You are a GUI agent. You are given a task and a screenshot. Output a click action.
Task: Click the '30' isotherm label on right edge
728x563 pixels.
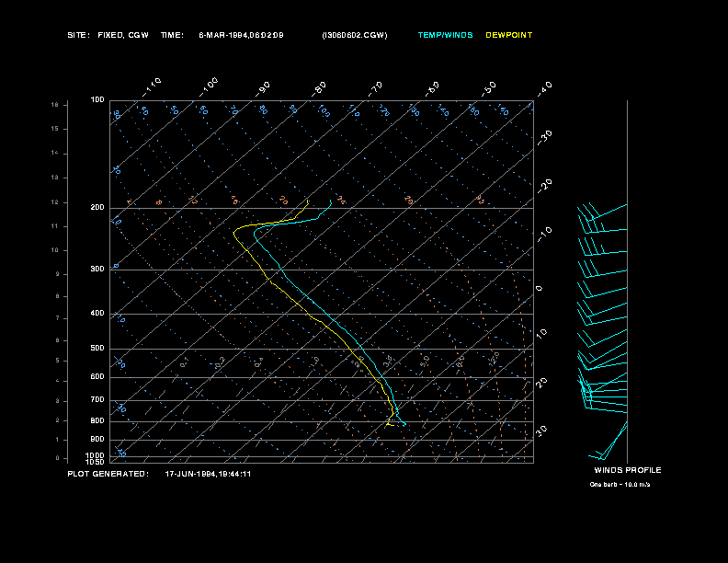[541, 431]
